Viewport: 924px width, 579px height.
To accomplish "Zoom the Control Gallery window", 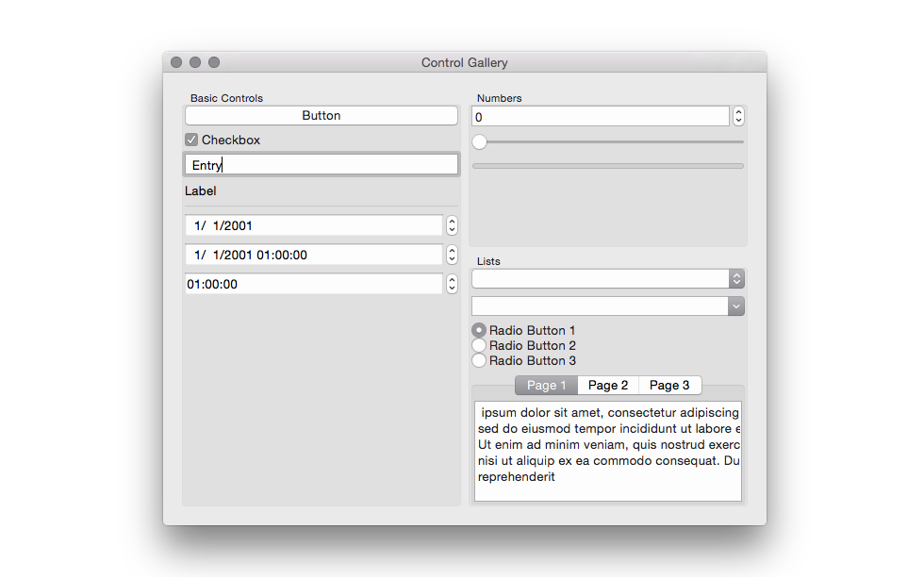I will click(x=214, y=62).
